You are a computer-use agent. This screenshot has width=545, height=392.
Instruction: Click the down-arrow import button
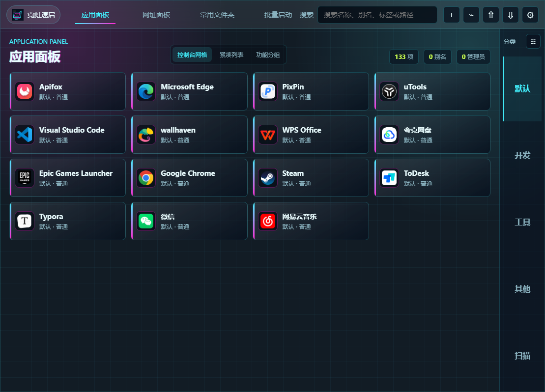(511, 15)
